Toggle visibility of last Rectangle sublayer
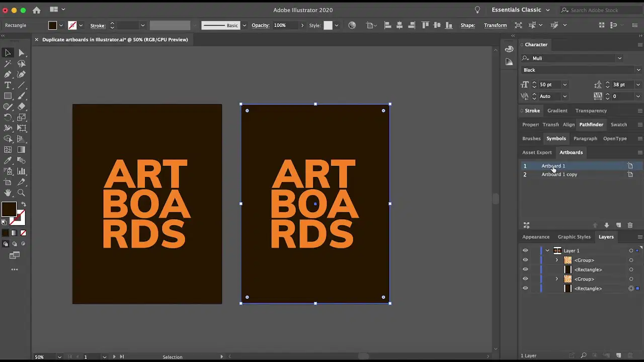This screenshot has width=644, height=362. coord(525,288)
